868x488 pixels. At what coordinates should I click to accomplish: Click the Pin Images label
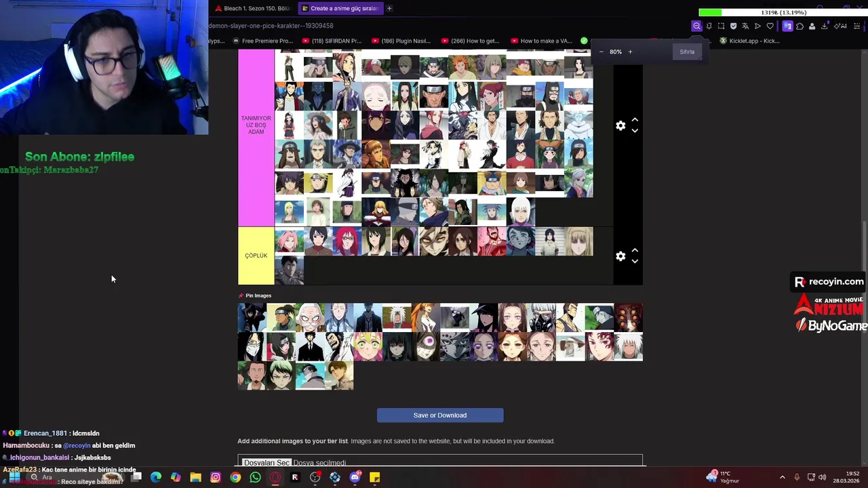[258, 296]
